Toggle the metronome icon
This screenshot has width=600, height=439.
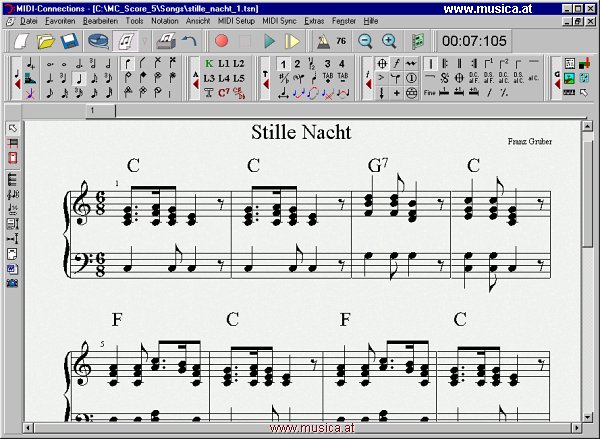point(323,41)
